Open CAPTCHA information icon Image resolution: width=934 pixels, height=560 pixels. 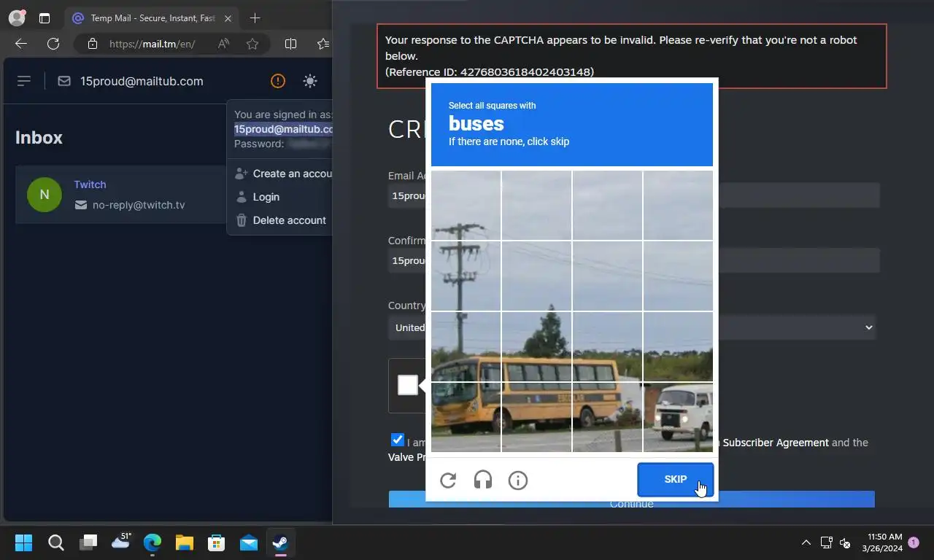coord(518,480)
